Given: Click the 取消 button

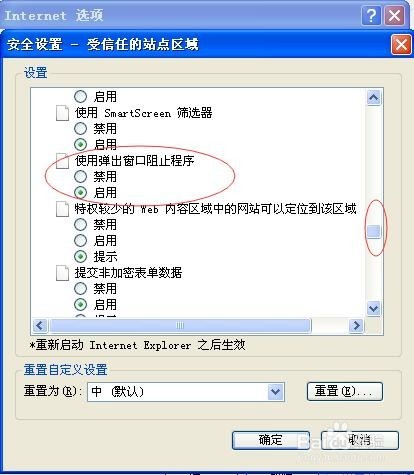Looking at the screenshot, I should [360, 440].
